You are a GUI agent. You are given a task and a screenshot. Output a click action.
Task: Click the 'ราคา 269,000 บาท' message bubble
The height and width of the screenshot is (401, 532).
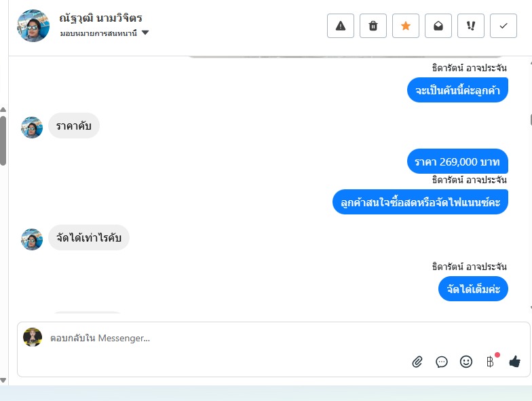coord(457,161)
